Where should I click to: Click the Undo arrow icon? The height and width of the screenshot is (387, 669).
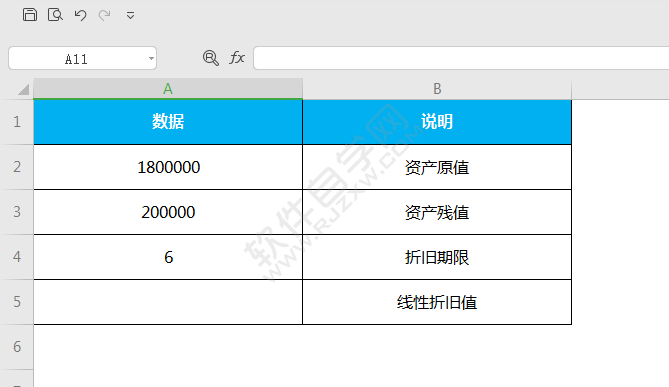80,15
